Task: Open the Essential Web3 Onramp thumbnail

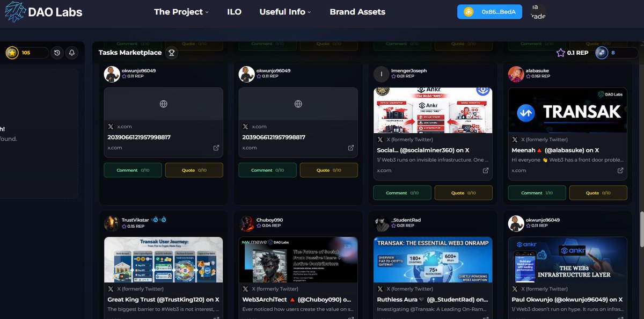Action: point(433,260)
